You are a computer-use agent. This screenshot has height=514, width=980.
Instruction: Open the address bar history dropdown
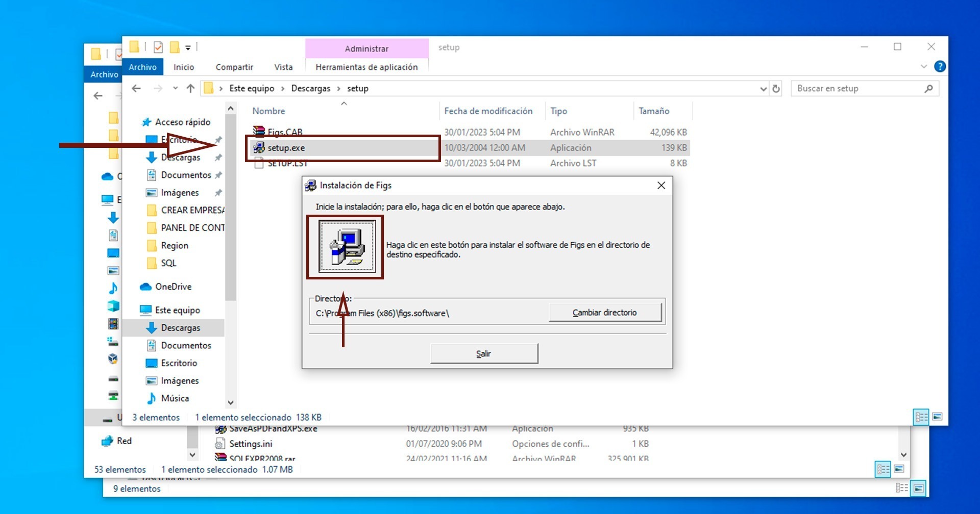coord(763,89)
